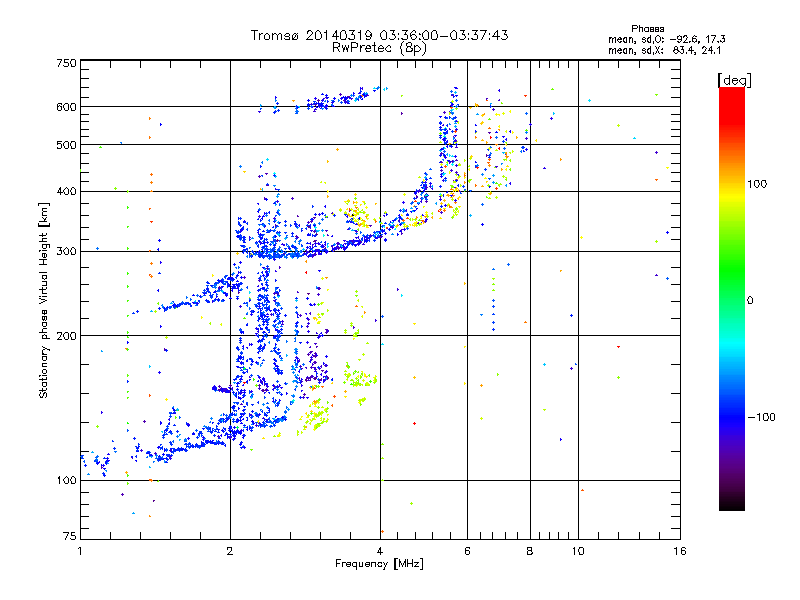Click the y-axis tick label '75'
Image resolution: width=800 pixels, height=600 pixels.
click(70, 536)
